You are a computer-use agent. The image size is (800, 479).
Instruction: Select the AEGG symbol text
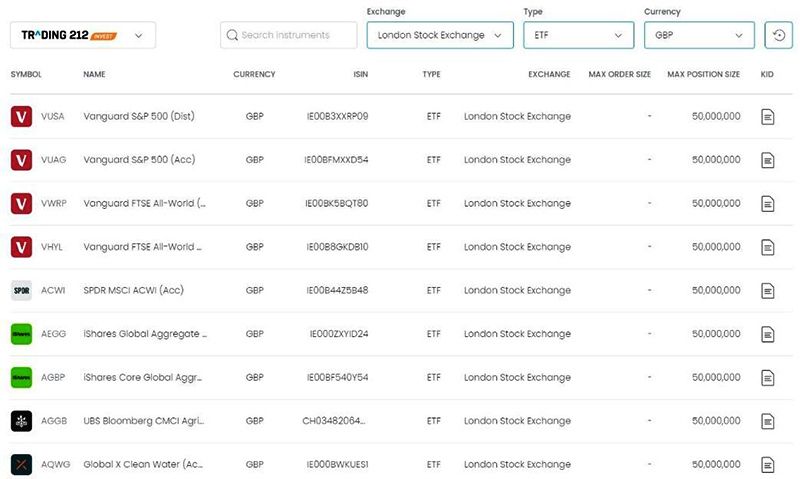[x=54, y=334]
